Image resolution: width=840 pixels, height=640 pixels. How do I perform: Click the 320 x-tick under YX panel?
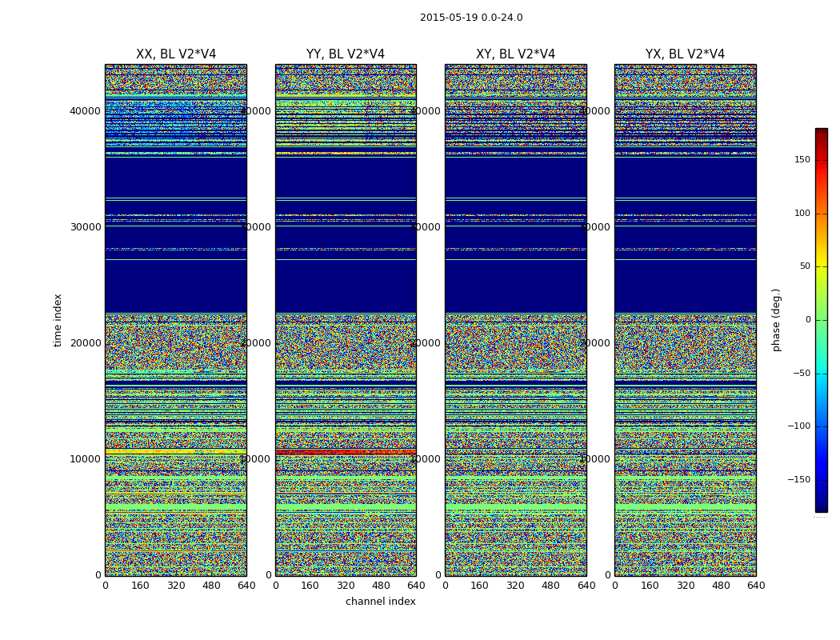pos(685,586)
